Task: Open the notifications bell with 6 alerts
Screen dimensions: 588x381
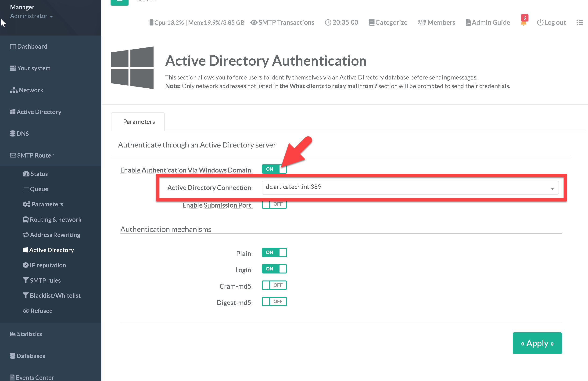Action: tap(523, 22)
